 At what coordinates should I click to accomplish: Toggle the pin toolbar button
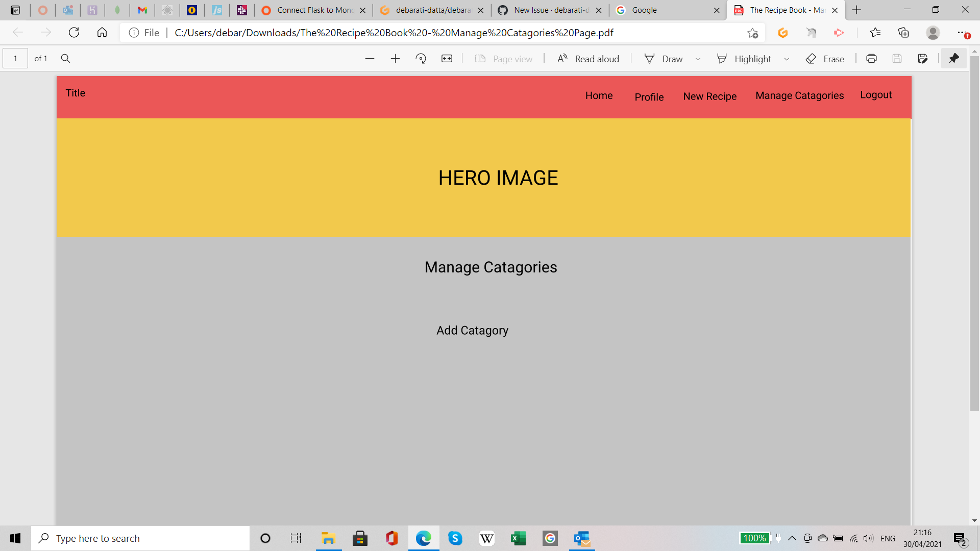(x=953, y=59)
